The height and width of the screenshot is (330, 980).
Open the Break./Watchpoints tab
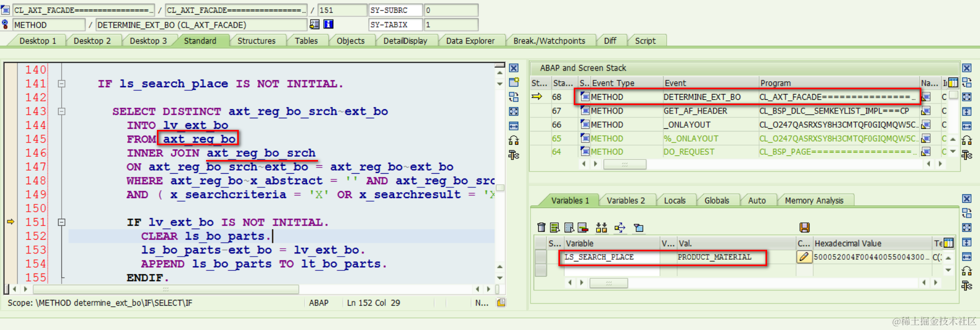click(x=549, y=41)
